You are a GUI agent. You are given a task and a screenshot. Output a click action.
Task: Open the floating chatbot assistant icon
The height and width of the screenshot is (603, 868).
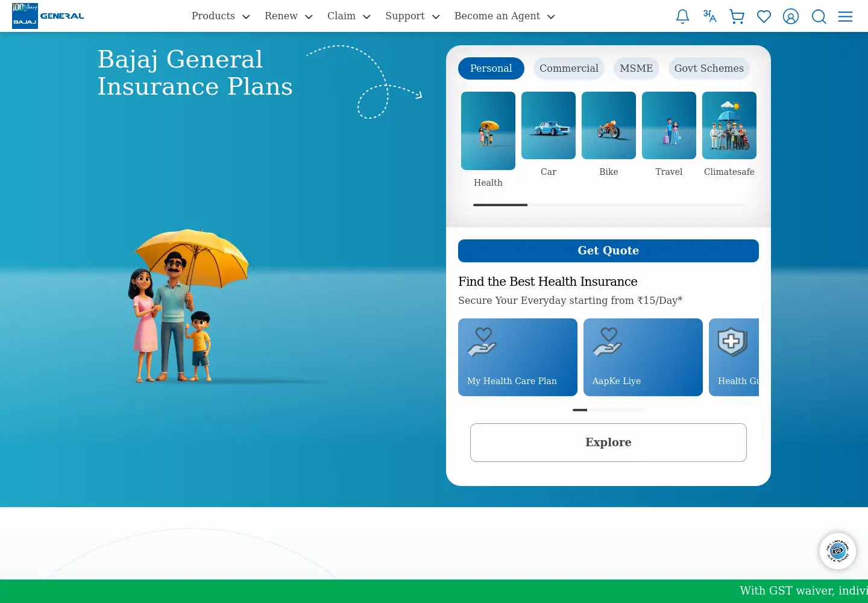coord(838,551)
